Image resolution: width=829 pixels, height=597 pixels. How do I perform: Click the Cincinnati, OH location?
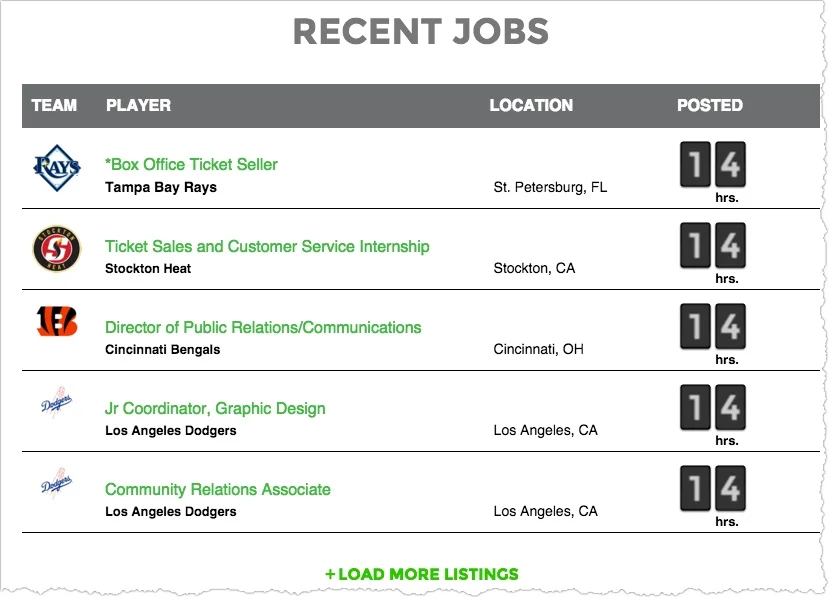click(x=538, y=349)
